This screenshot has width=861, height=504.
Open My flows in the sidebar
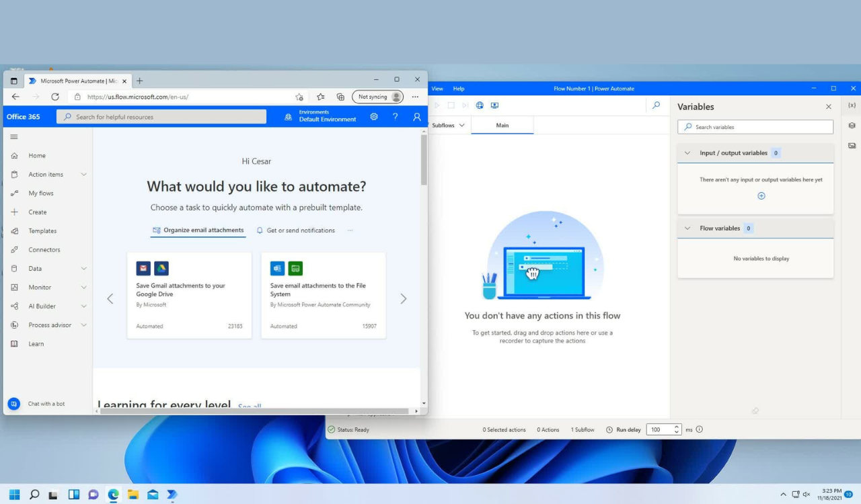pos(41,193)
